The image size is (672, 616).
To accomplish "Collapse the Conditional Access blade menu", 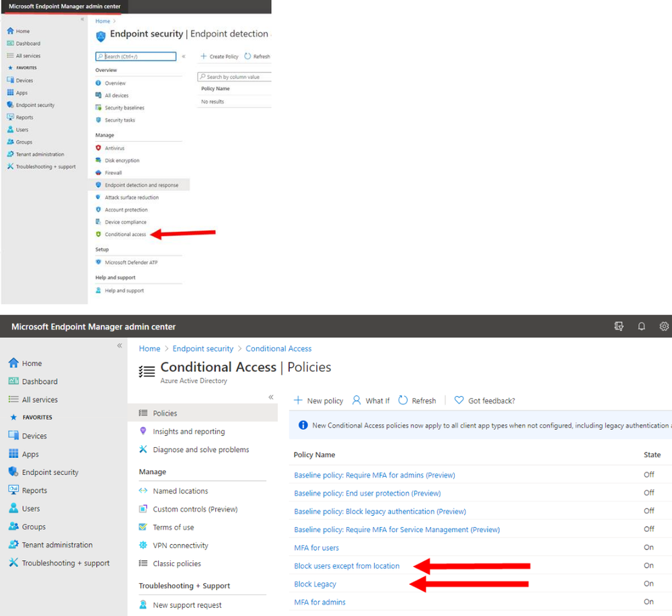I will pos(271,397).
